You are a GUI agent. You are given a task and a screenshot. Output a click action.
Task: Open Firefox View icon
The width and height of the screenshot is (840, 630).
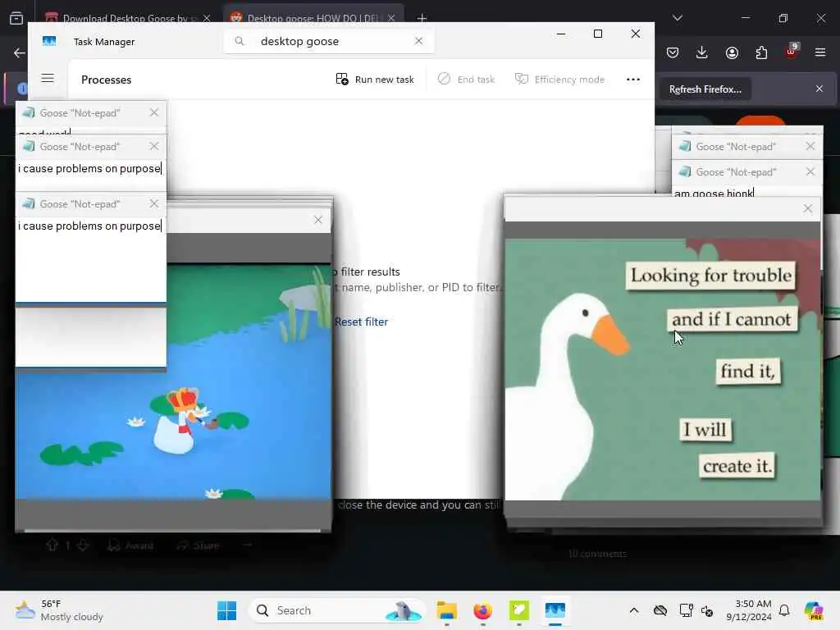tap(16, 18)
